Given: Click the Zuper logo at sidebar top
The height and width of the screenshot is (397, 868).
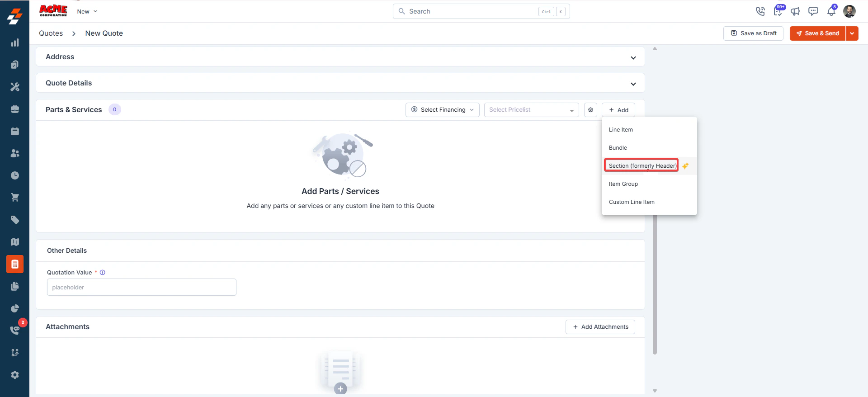Looking at the screenshot, I should (14, 16).
